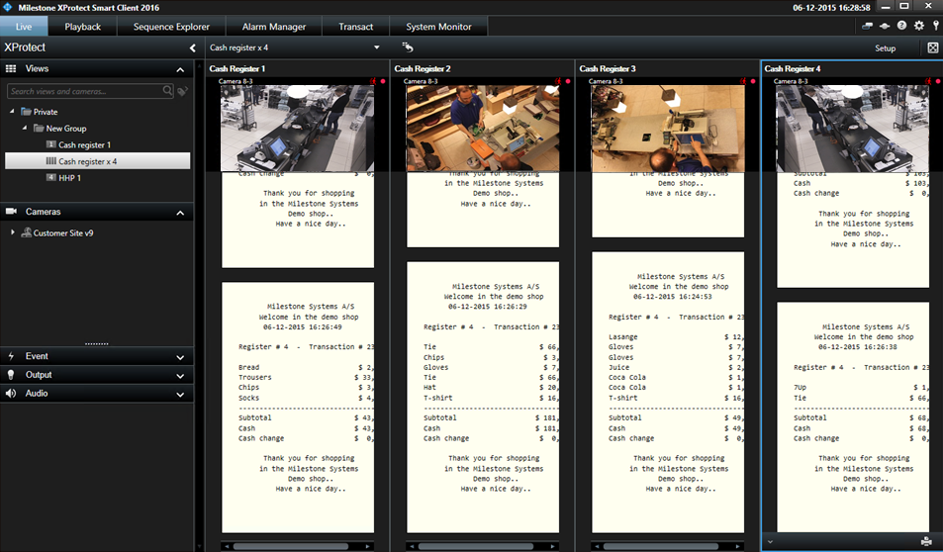Click recording red dot on Cash Register 4
The height and width of the screenshot is (552, 943).
938,81
